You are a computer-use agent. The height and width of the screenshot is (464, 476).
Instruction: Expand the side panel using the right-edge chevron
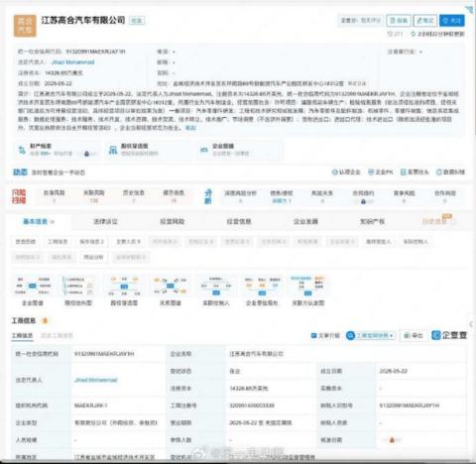471,324
